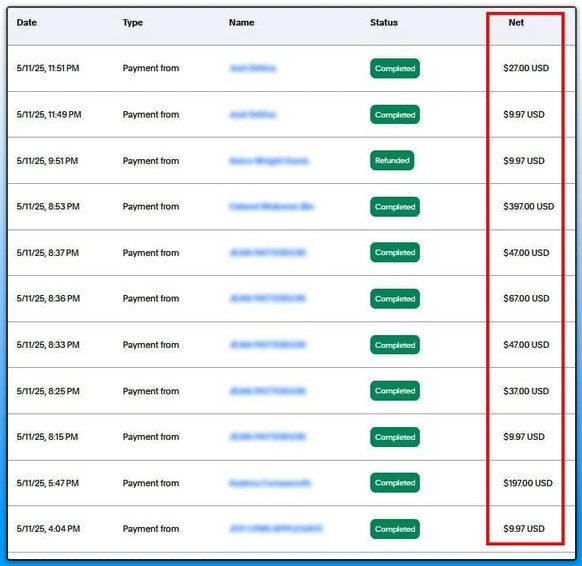
Task: Click the Completed badge in the 8:25 PM row
Action: click(395, 391)
